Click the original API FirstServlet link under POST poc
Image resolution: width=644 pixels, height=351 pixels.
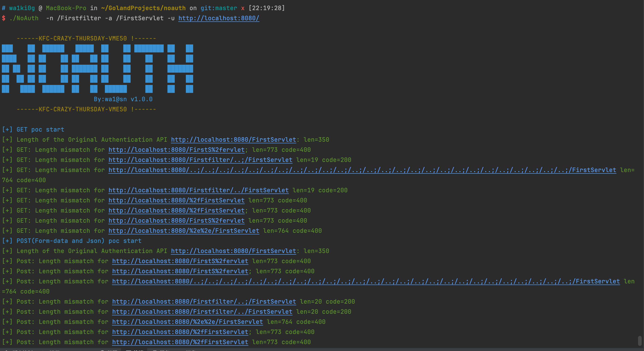click(x=233, y=251)
